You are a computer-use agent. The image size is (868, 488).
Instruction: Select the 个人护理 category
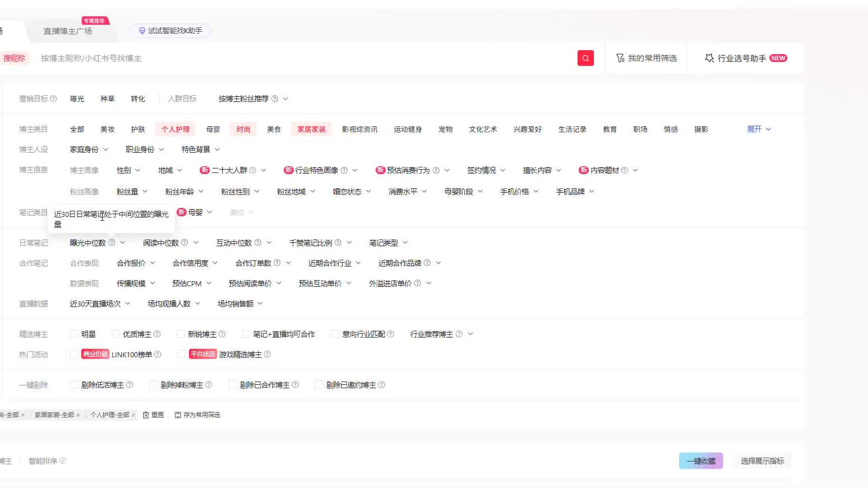[x=175, y=129]
